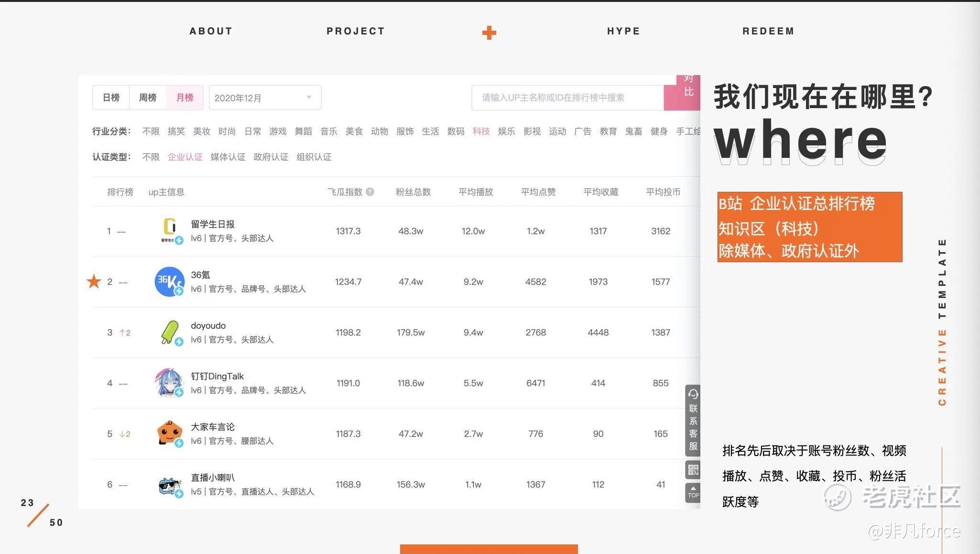Sort by 平均收藏 column header
The image size is (980, 554).
(601, 192)
